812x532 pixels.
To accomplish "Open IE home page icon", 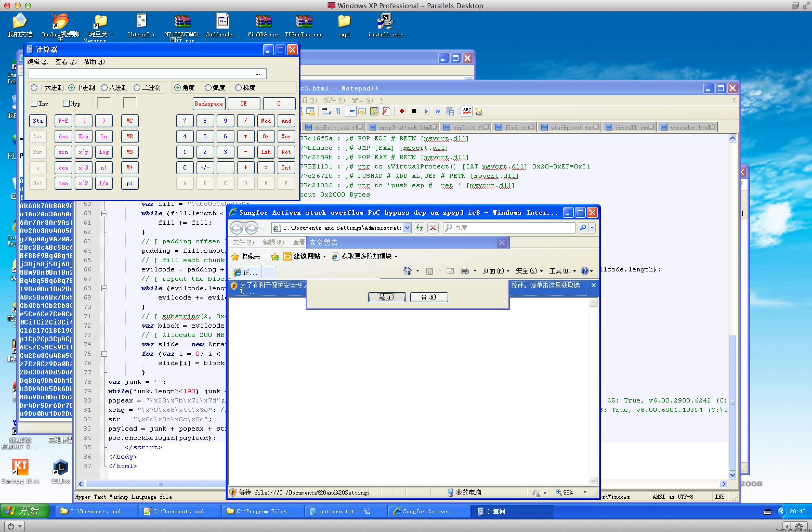I will point(407,271).
